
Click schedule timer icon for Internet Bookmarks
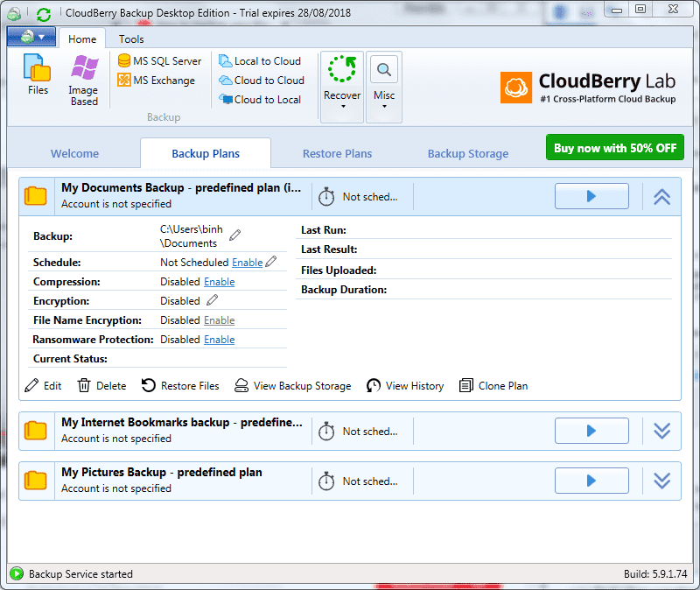pyautogui.click(x=326, y=431)
